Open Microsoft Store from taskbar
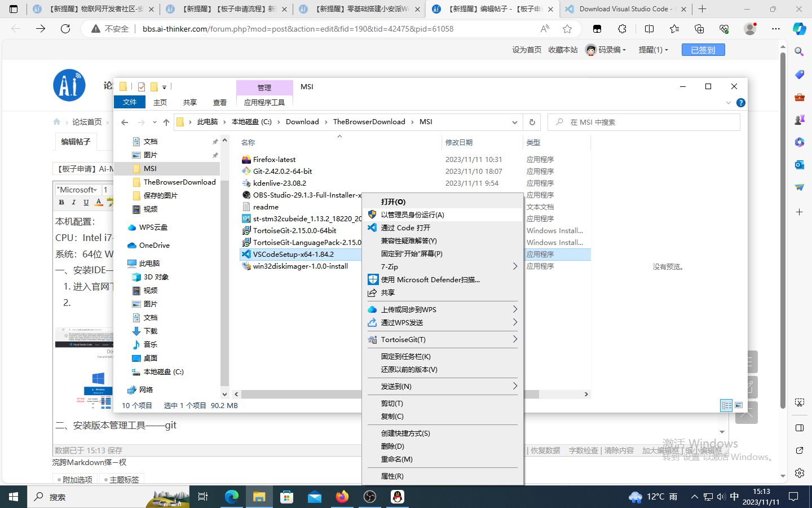This screenshot has width=812, height=508. (287, 497)
